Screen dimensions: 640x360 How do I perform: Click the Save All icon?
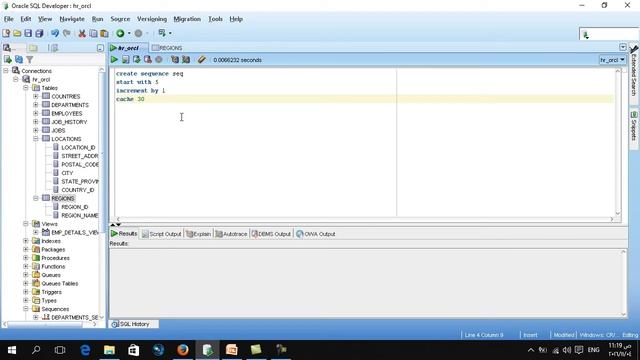point(39,33)
